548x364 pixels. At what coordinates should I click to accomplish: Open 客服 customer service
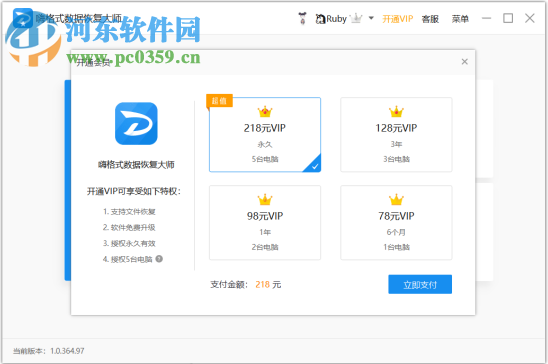430,19
